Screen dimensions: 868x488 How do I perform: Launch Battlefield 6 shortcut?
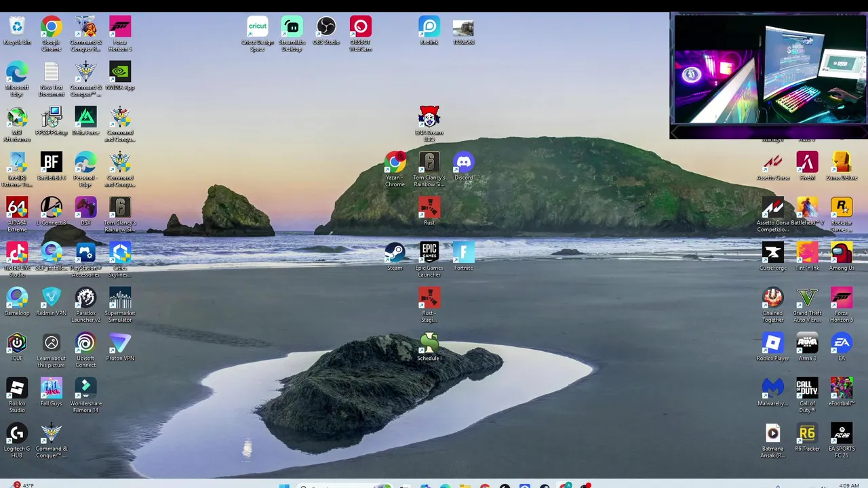pos(52,166)
